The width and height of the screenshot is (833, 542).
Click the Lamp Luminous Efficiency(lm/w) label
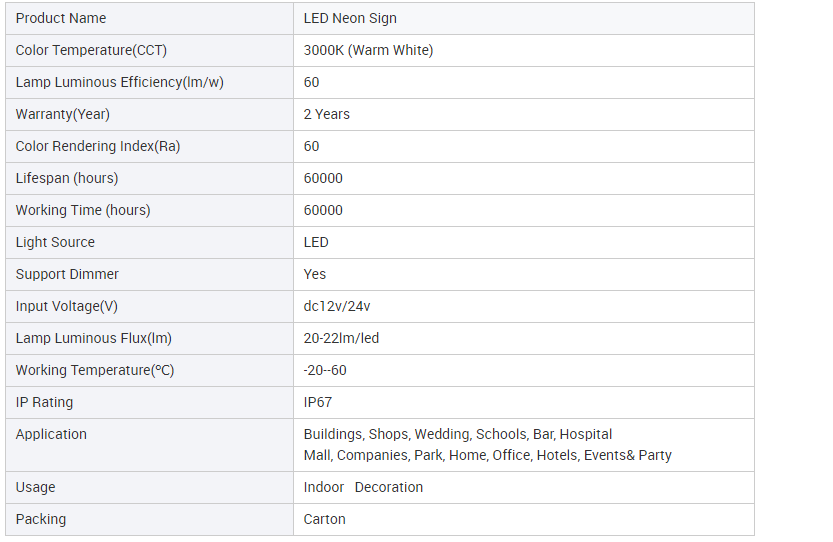click(x=120, y=82)
